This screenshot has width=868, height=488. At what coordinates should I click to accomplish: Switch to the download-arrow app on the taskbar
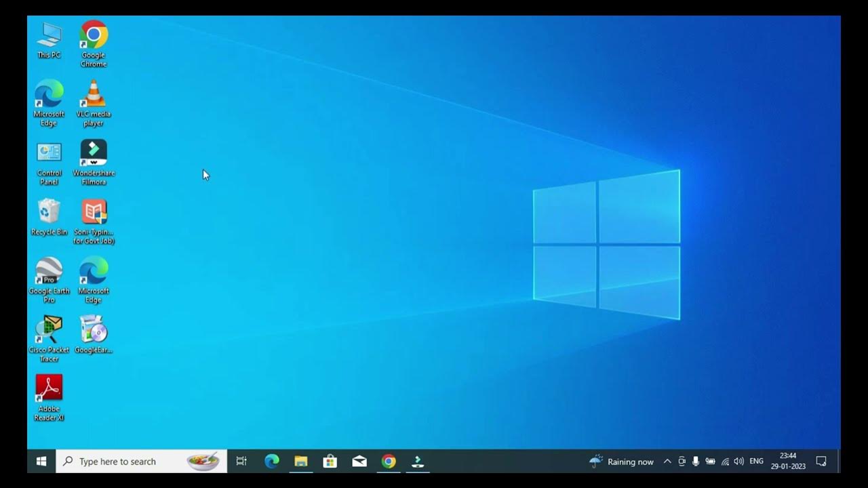pyautogui.click(x=418, y=462)
